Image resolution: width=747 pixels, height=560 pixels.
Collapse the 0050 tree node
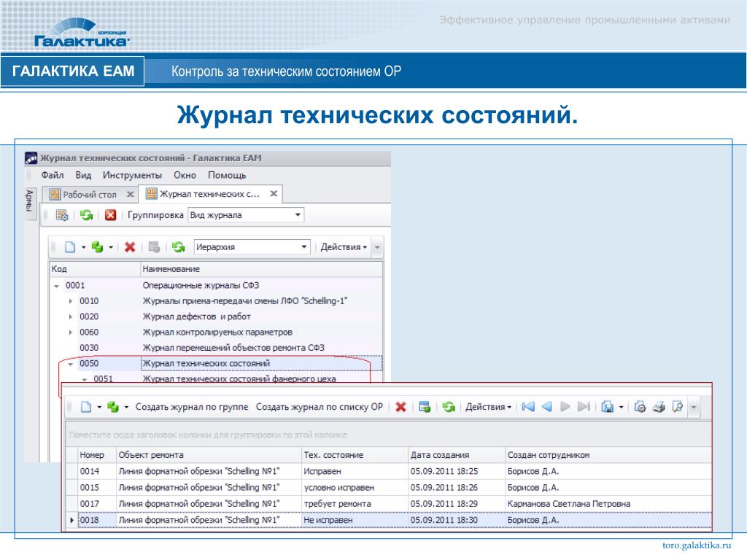click(x=70, y=365)
